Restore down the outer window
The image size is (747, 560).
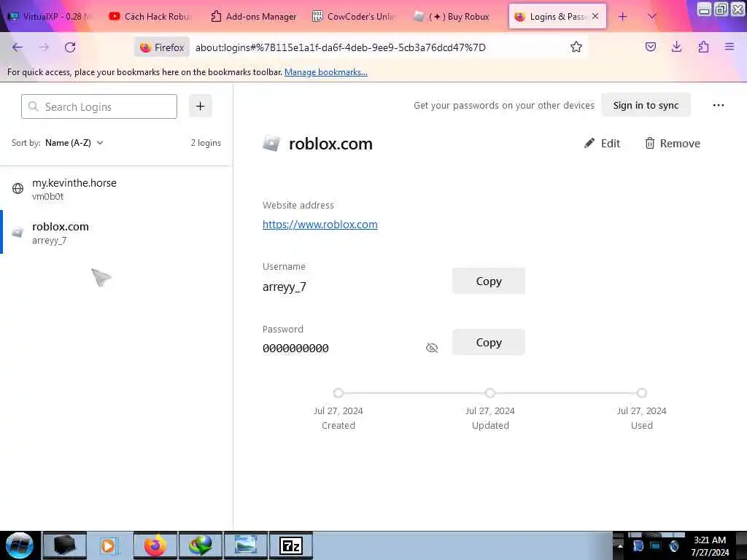click(721, 9)
